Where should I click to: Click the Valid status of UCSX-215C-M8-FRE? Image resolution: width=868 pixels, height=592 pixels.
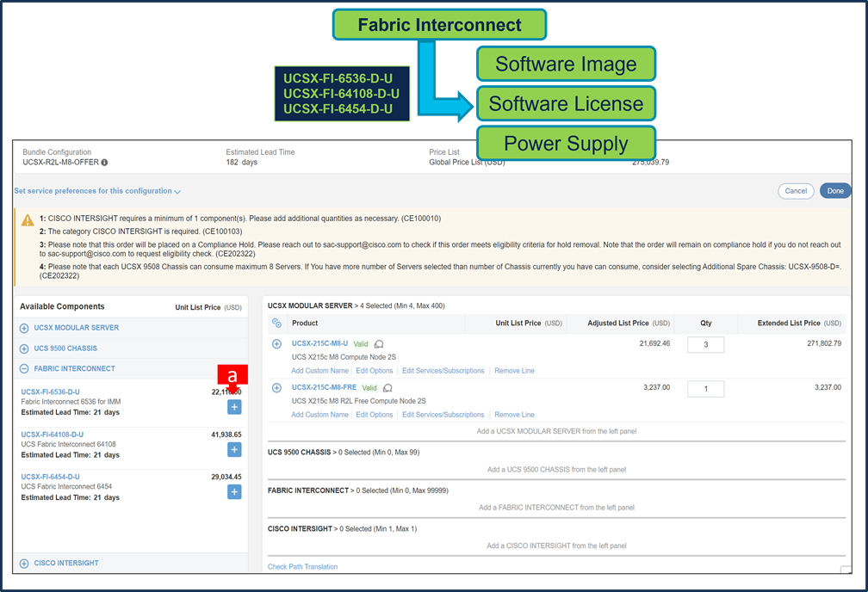click(369, 388)
